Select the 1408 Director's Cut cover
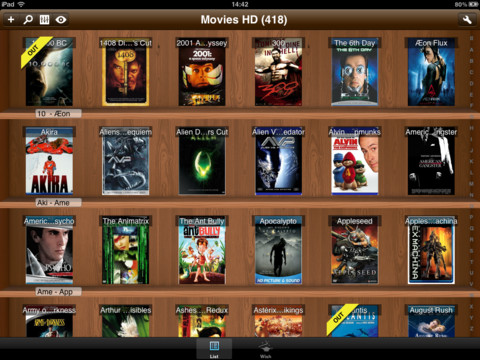This screenshot has width=480, height=360. pyautogui.click(x=125, y=72)
